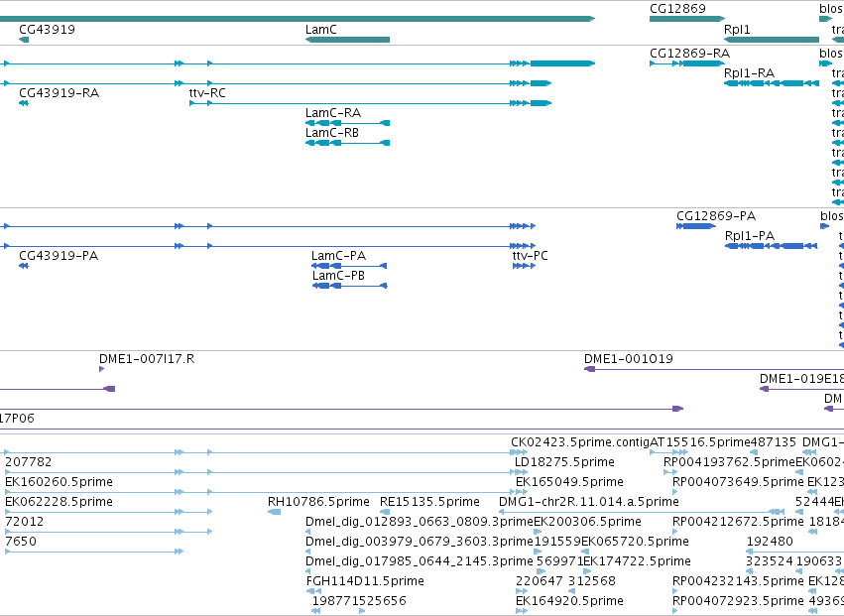Image resolution: width=844 pixels, height=616 pixels.
Task: Click the RpI1-RA transcript label
Action: coord(749,72)
